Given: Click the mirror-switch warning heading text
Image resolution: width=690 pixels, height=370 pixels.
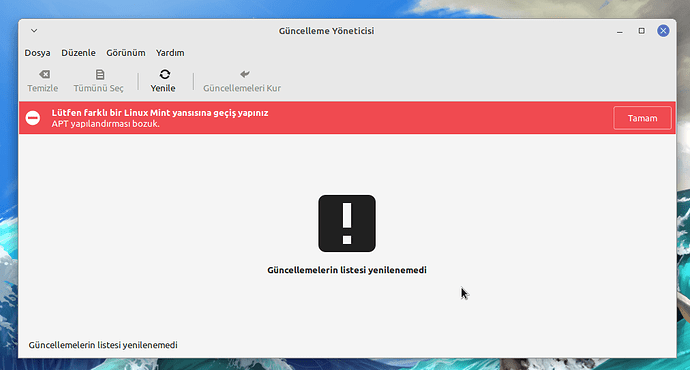Looking at the screenshot, I should pos(160,113).
